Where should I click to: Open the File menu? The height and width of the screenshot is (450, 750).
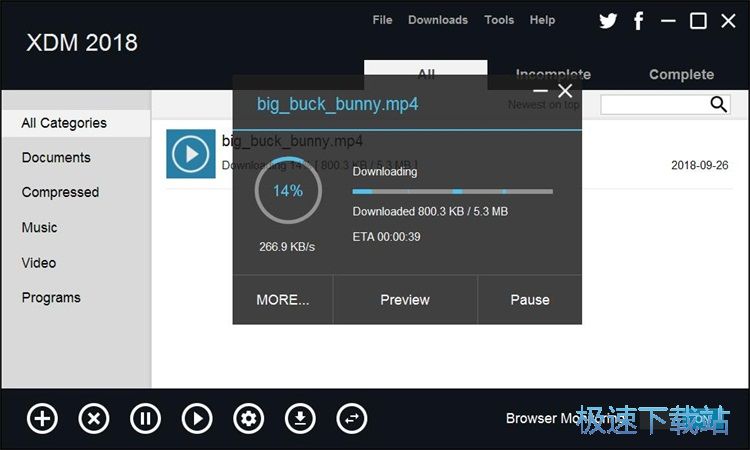coord(382,20)
